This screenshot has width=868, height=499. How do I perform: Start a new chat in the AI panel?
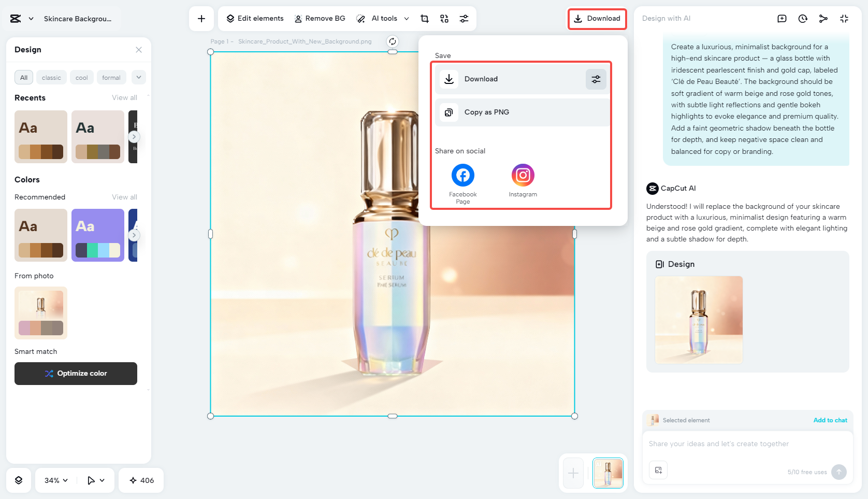click(782, 18)
